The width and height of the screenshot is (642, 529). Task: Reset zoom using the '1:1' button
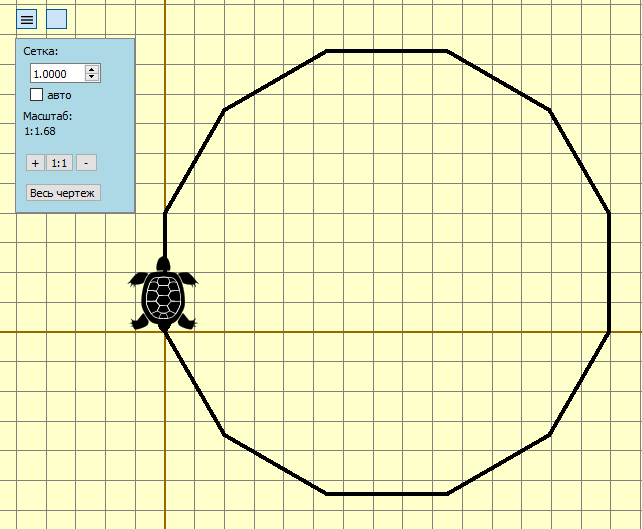[x=59, y=163]
